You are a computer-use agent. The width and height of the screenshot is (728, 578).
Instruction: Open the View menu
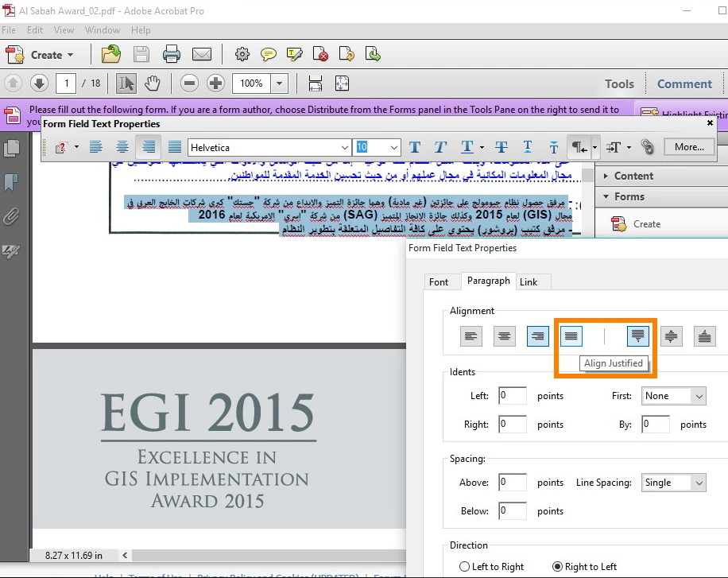[x=64, y=30]
